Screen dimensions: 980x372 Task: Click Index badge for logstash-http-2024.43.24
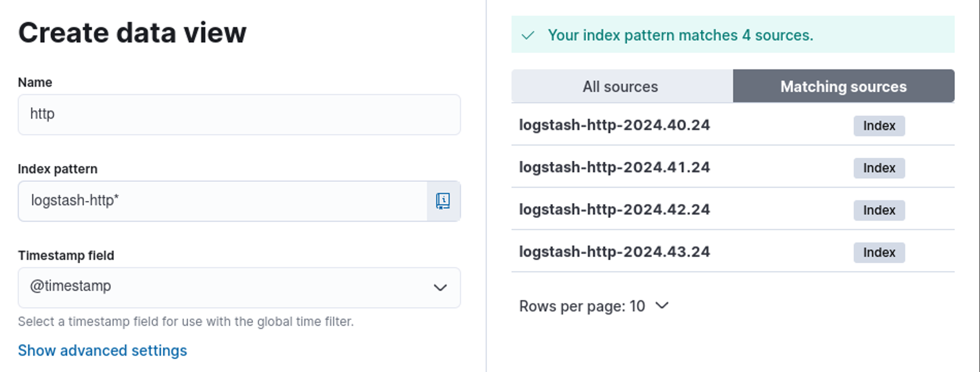tap(879, 253)
